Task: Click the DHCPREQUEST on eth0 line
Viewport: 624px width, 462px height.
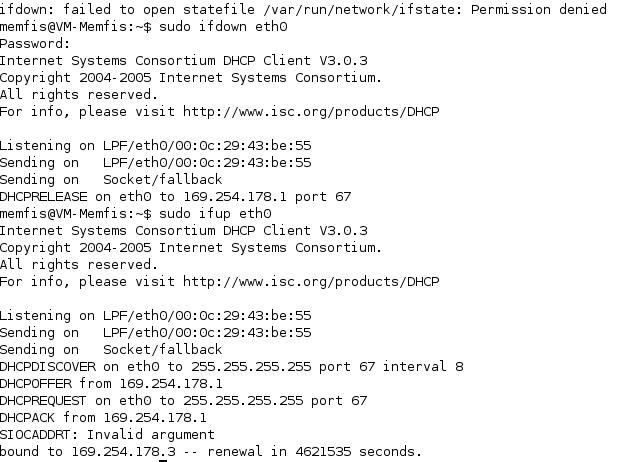Action: (x=183, y=401)
